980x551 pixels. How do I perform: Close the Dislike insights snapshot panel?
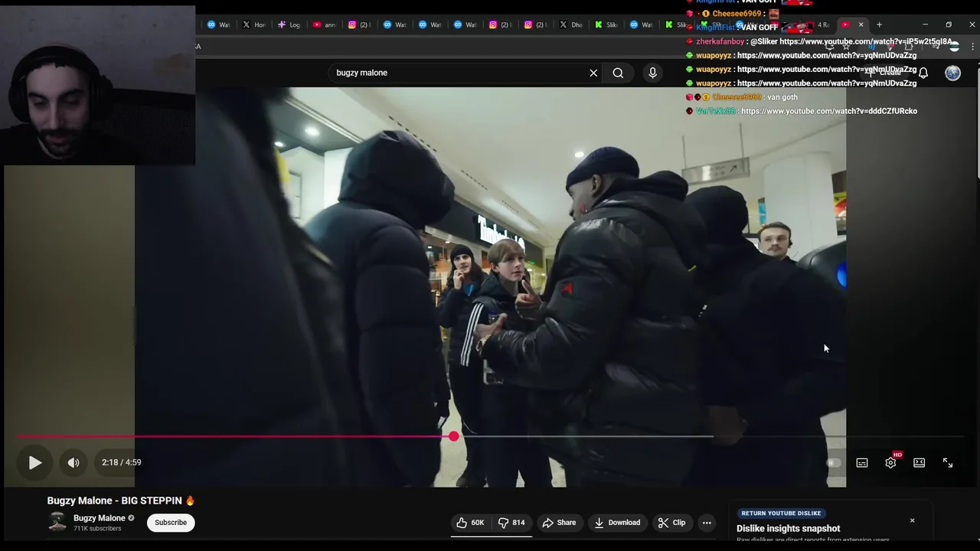[912, 520]
